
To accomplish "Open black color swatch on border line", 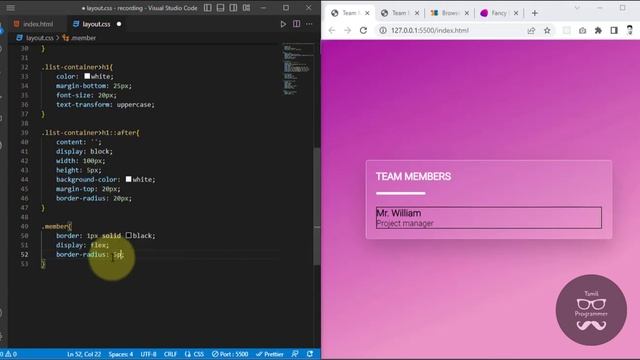I will pos(129,236).
